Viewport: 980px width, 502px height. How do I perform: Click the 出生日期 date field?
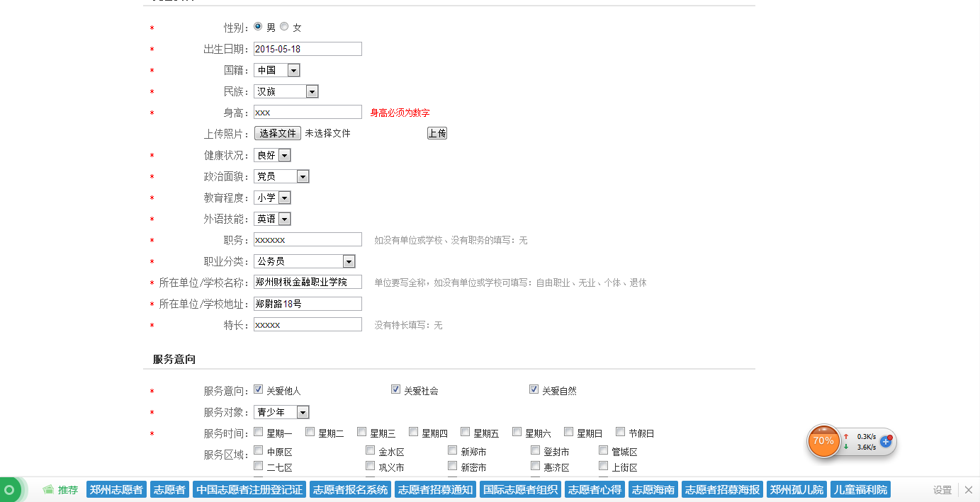[308, 49]
